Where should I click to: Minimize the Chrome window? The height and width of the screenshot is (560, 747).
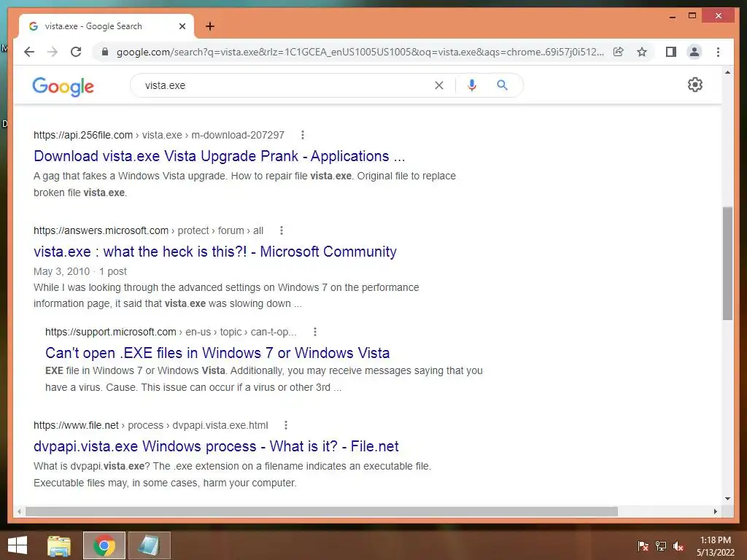point(673,16)
